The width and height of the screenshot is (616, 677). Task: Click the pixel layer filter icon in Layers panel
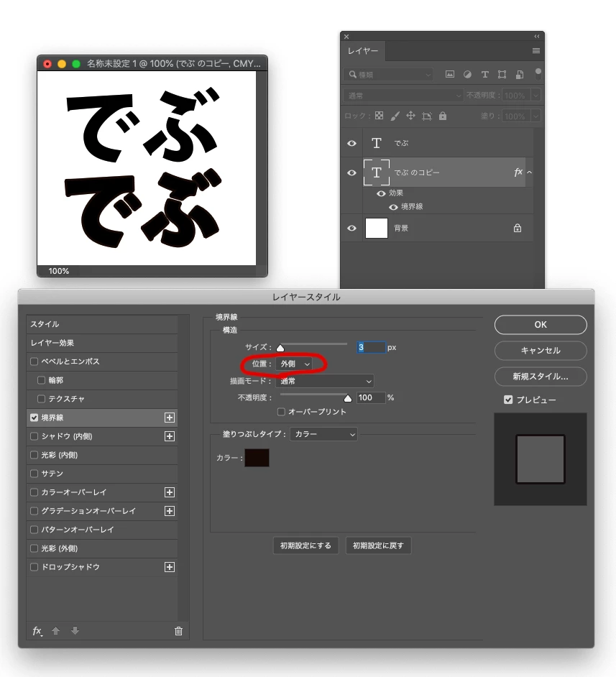tap(450, 74)
